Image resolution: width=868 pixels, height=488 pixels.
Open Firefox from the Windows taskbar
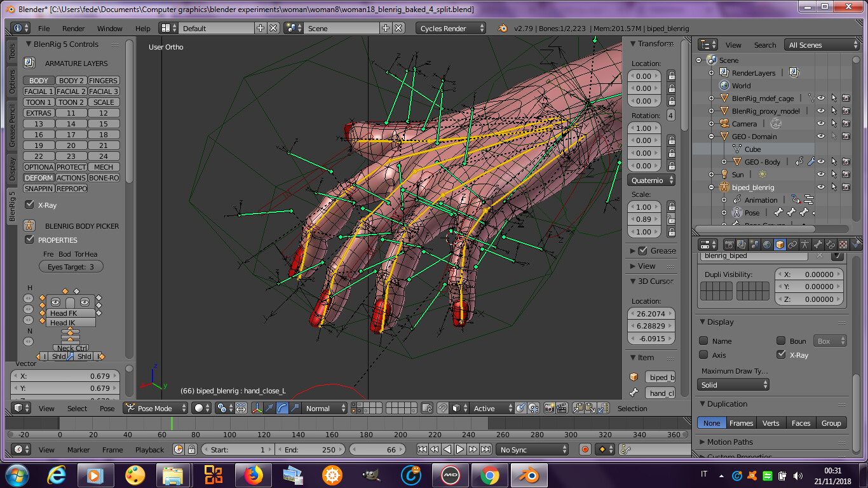(x=252, y=475)
